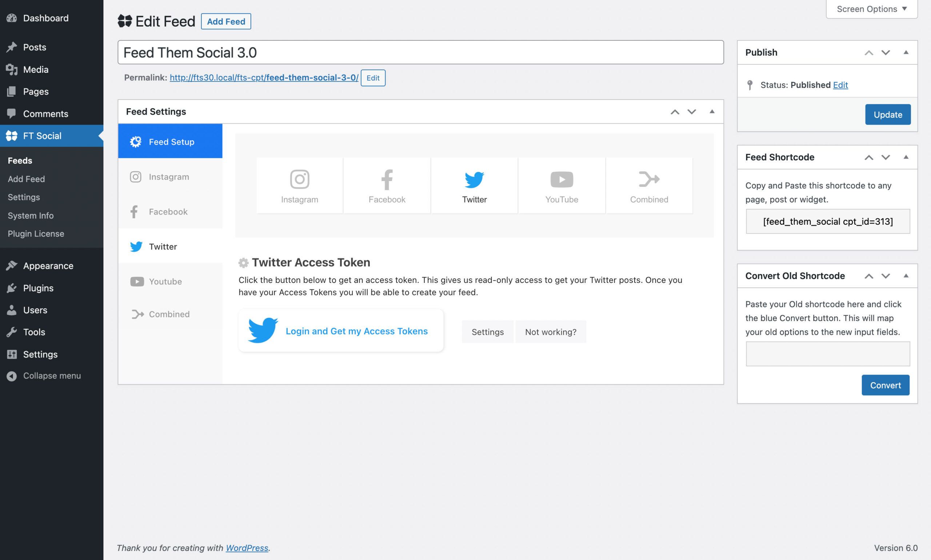Click the feed title input field
Viewport: 931px width, 560px height.
pyautogui.click(x=420, y=52)
